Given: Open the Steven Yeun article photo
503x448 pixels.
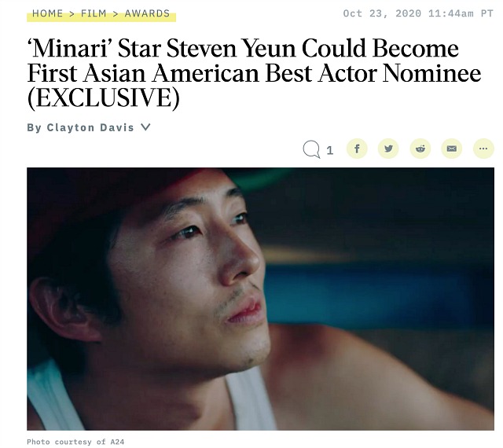Looking at the screenshot, I should [260, 299].
